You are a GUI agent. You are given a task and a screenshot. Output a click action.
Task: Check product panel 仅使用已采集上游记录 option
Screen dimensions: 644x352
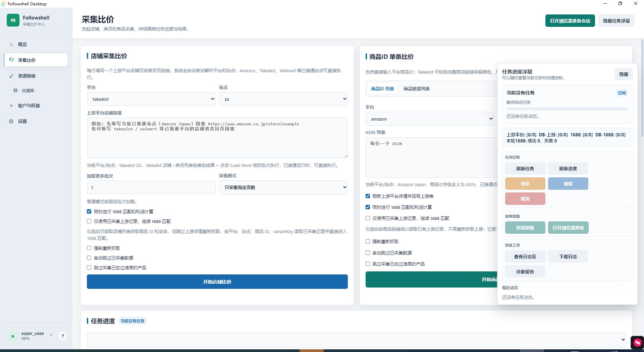coord(368,218)
